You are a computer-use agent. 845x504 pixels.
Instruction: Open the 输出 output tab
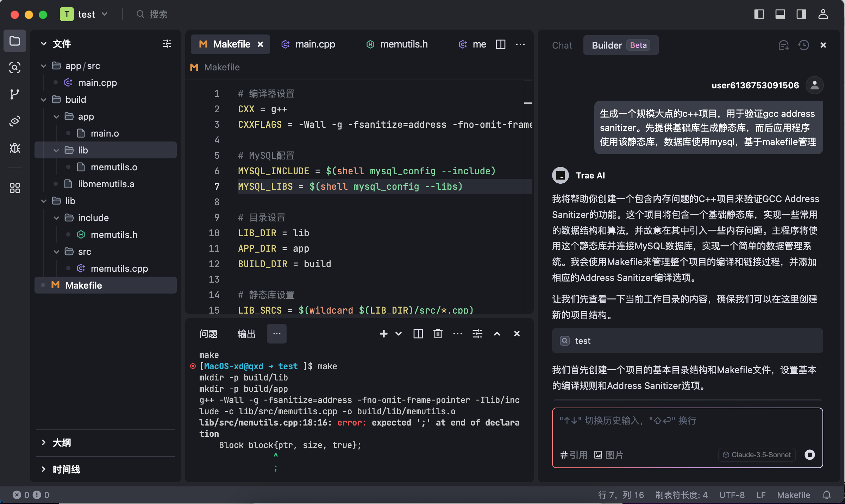tap(246, 334)
